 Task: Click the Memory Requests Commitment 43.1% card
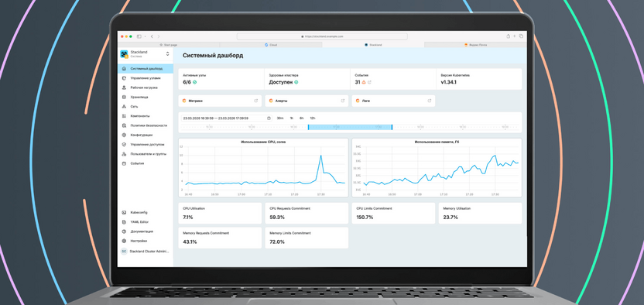(x=220, y=238)
